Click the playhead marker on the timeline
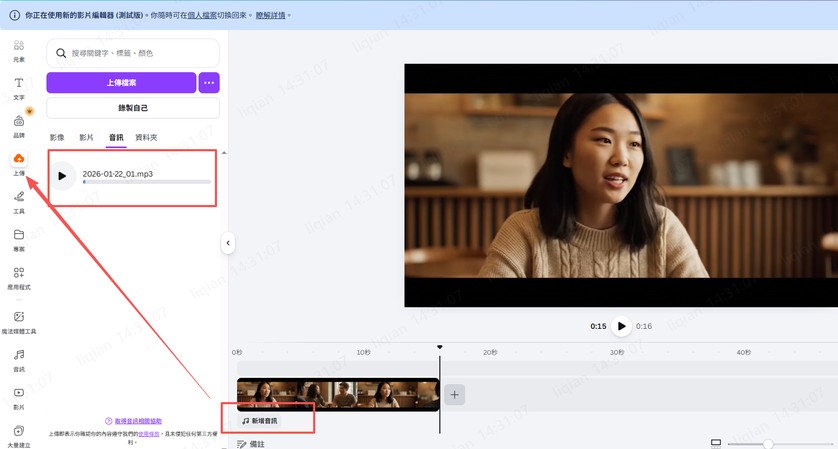The image size is (838, 449). [439, 347]
